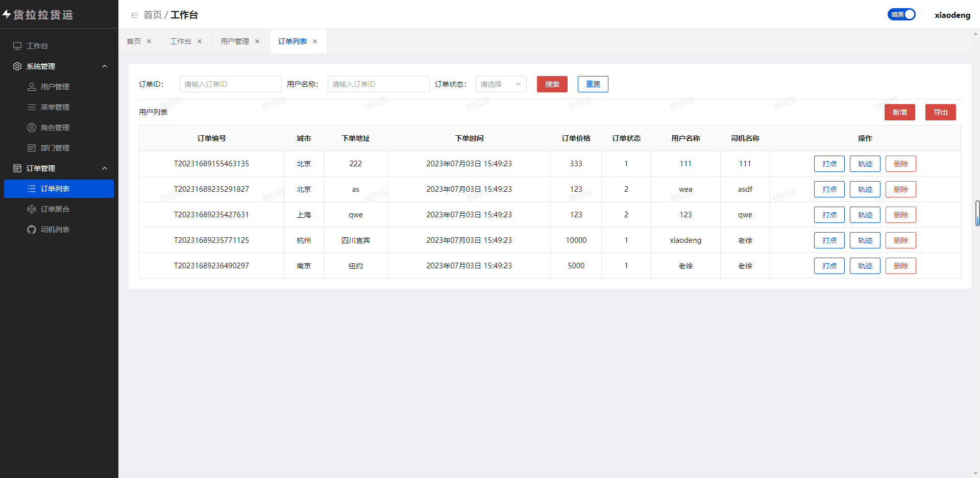
Task: Collapse the 系统管理 menu chevron
Action: (105, 66)
